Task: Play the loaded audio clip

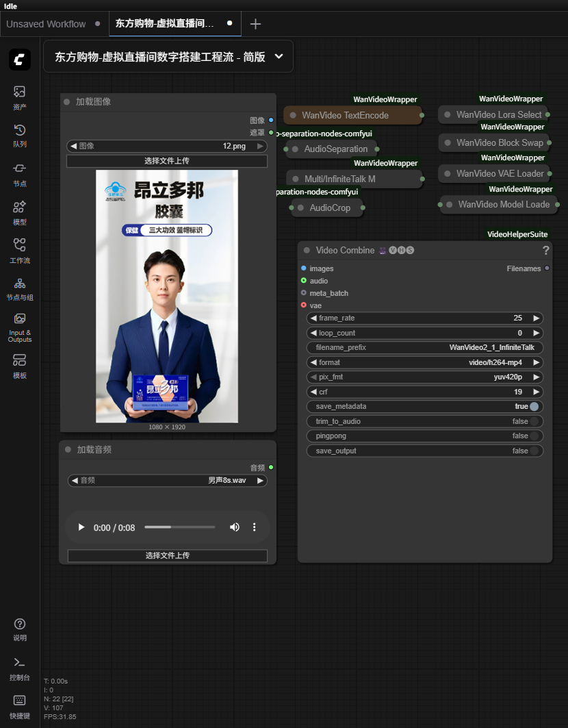Action: pyautogui.click(x=81, y=527)
